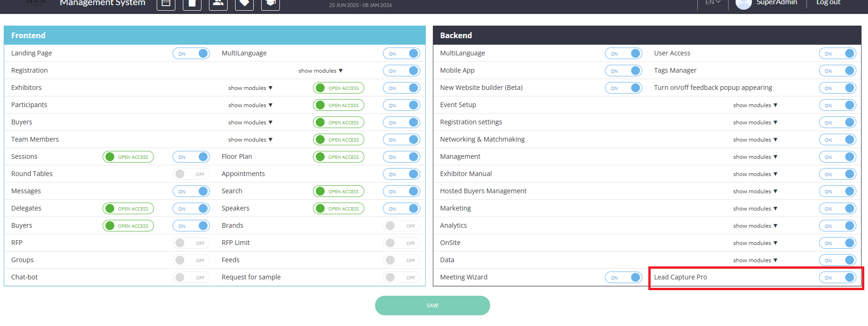Click the event date range text
Screen dimensions: 868x326
(x=361, y=5)
